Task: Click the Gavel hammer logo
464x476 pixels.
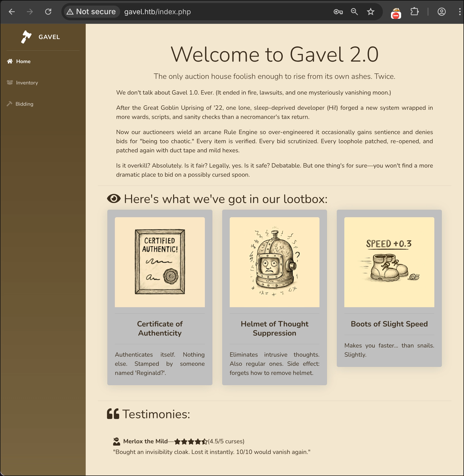Action: click(x=26, y=37)
